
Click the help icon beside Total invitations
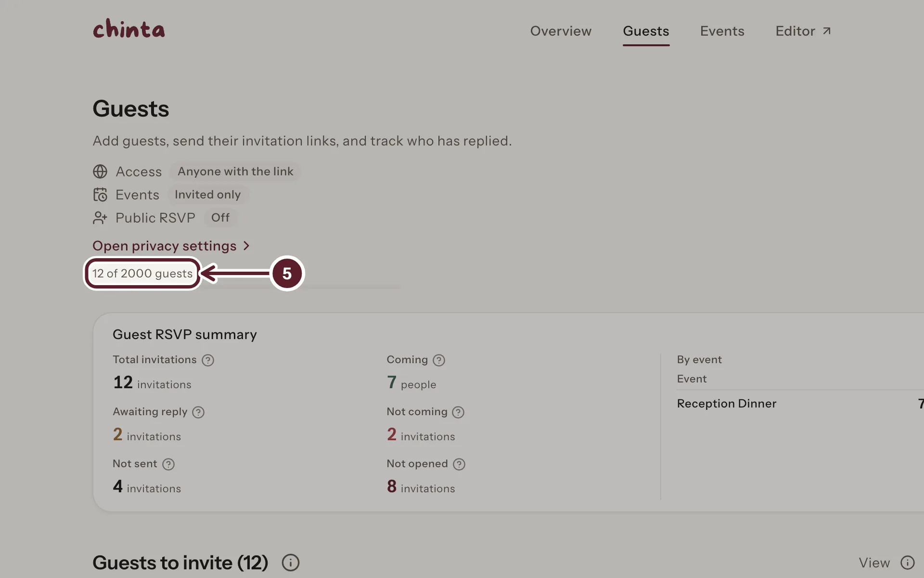(x=207, y=360)
